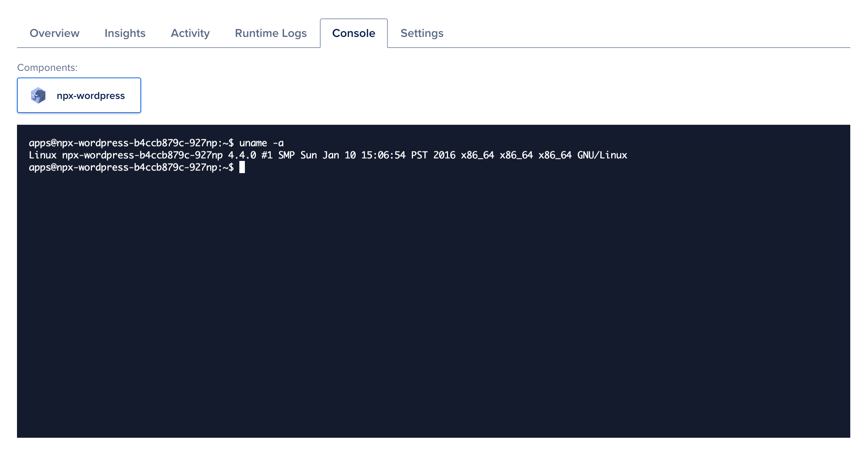
Task: View the Runtime Logs tab
Action: [x=270, y=33]
